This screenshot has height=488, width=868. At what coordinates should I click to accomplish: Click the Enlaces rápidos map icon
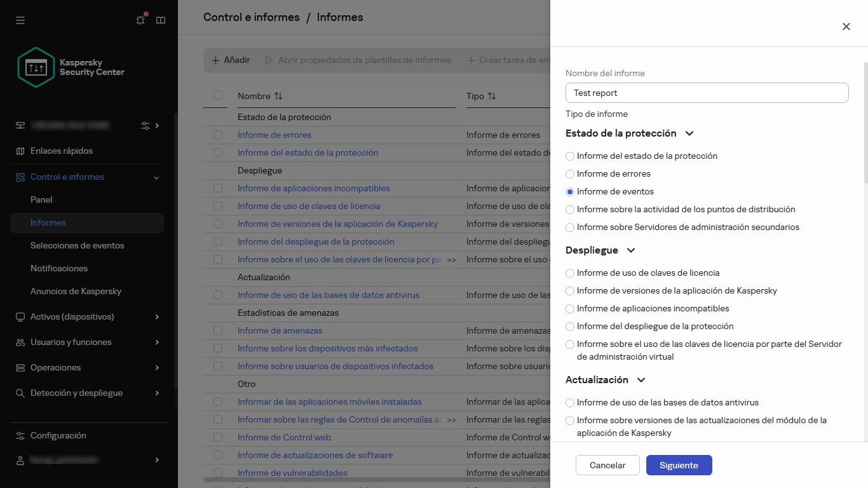(x=20, y=151)
